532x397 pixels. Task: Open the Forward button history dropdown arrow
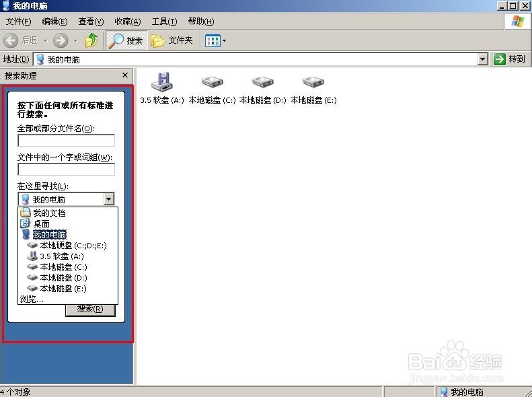(75, 41)
